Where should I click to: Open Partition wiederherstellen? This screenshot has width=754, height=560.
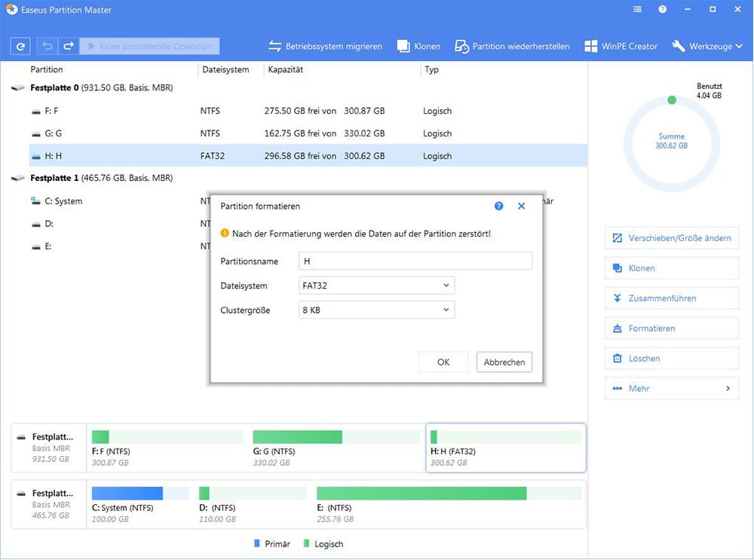512,46
